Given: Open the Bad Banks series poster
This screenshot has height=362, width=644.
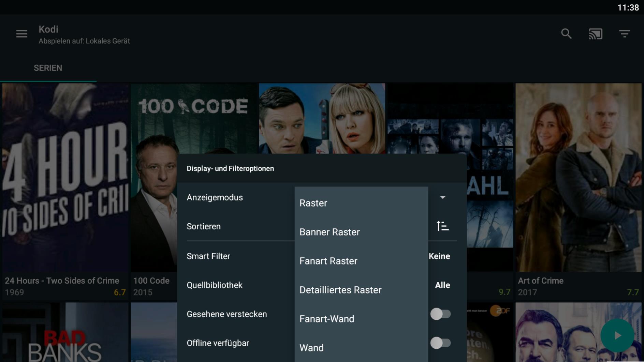Looking at the screenshot, I should point(65,332).
